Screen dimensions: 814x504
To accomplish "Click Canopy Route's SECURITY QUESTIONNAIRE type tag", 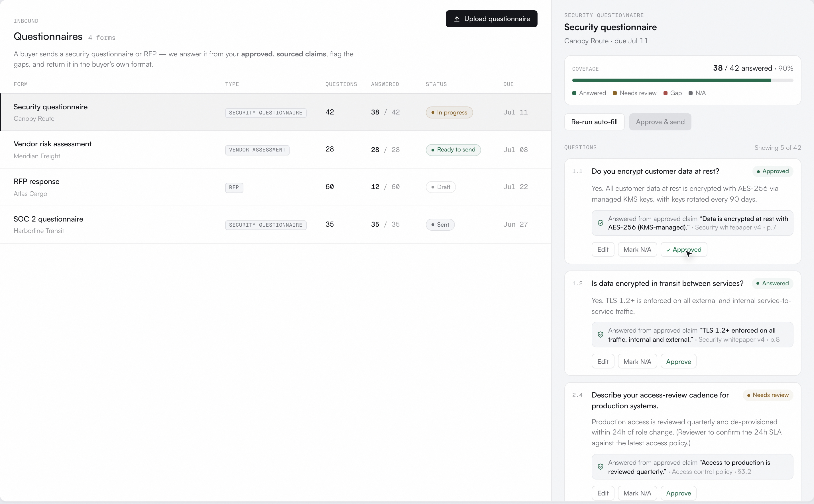I will (266, 113).
